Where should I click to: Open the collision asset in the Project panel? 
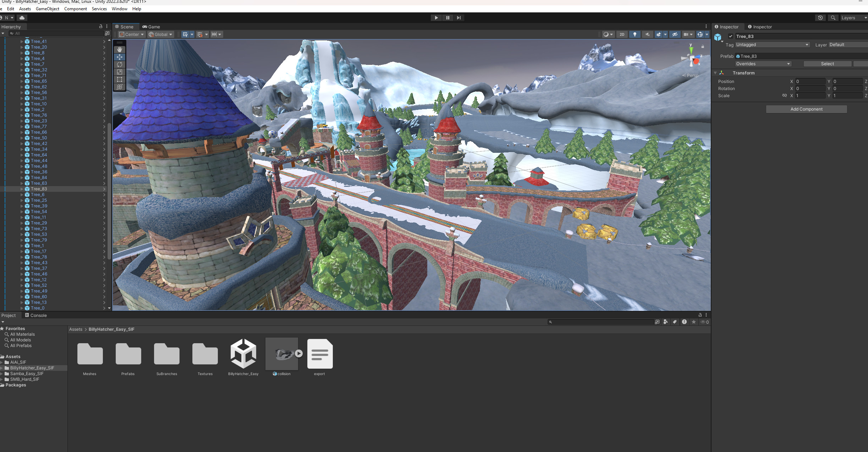click(281, 353)
